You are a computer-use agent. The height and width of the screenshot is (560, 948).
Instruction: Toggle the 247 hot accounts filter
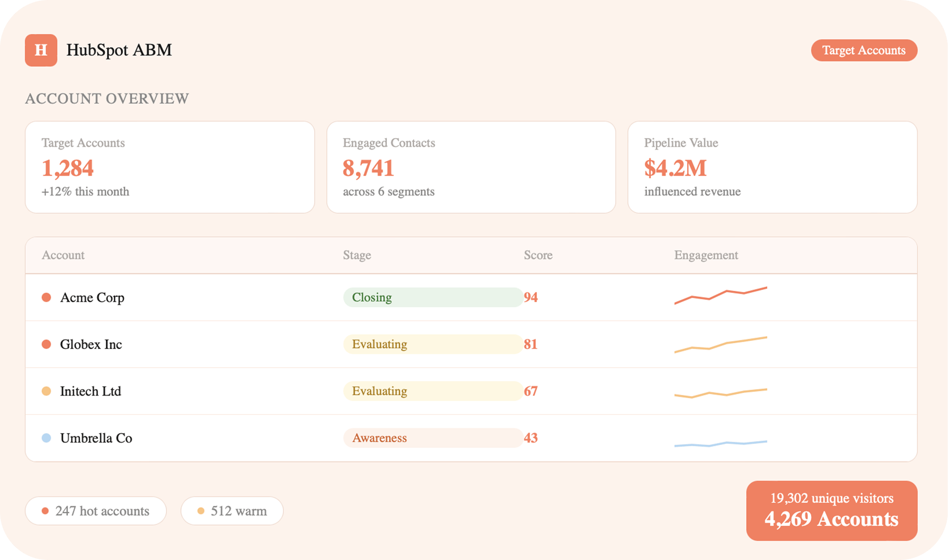pyautogui.click(x=95, y=511)
